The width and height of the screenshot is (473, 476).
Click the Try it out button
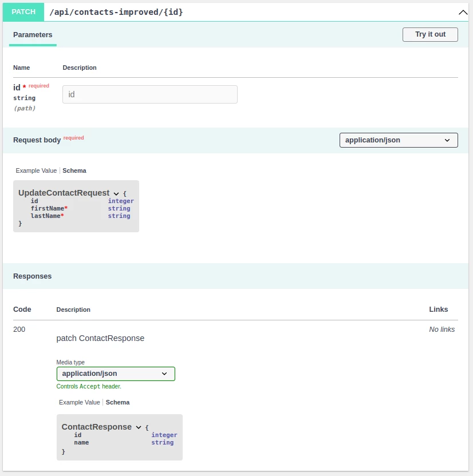[429, 34]
